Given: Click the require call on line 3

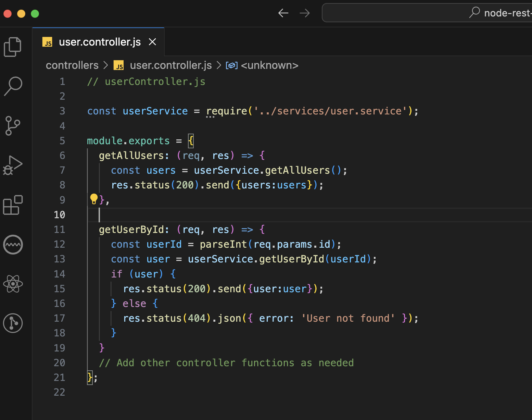Looking at the screenshot, I should [226, 111].
